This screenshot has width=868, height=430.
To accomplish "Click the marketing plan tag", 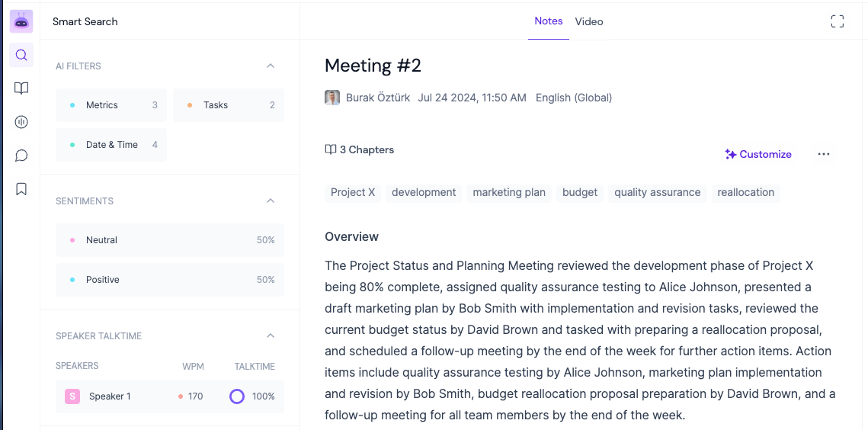I will (x=509, y=193).
